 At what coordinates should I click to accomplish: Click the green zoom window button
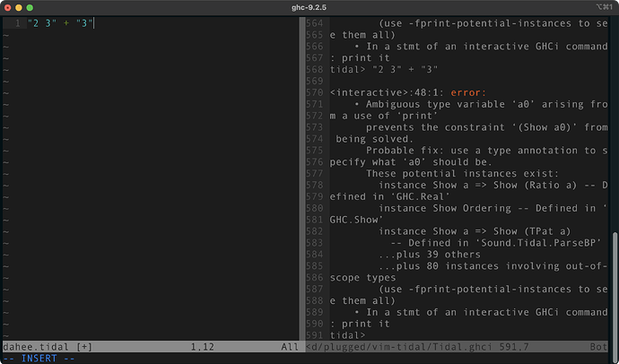(30, 7)
